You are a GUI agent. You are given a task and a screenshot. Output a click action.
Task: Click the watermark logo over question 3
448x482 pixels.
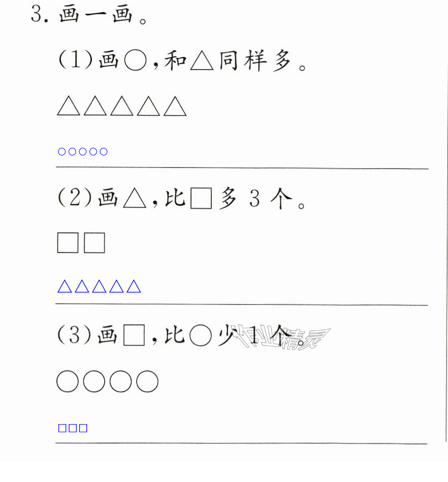pyautogui.click(x=281, y=338)
